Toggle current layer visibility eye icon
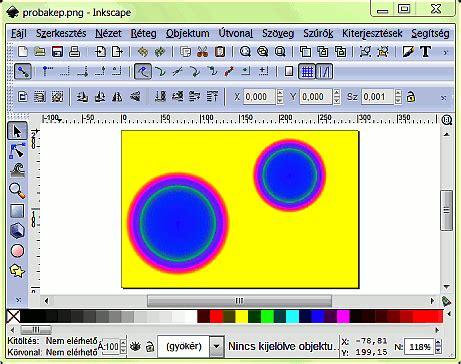Viewport: 461px width, 364px height. point(135,347)
